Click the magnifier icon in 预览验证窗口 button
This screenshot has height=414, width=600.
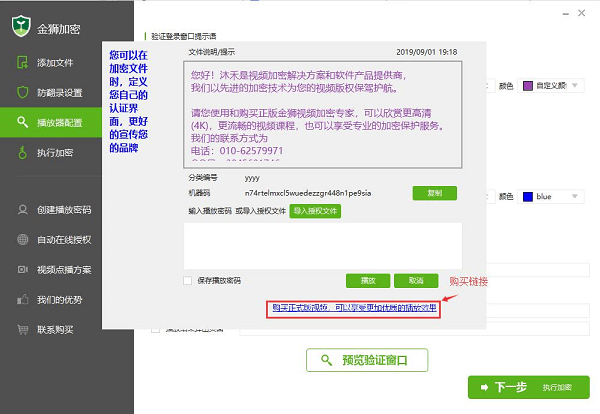[x=326, y=360]
